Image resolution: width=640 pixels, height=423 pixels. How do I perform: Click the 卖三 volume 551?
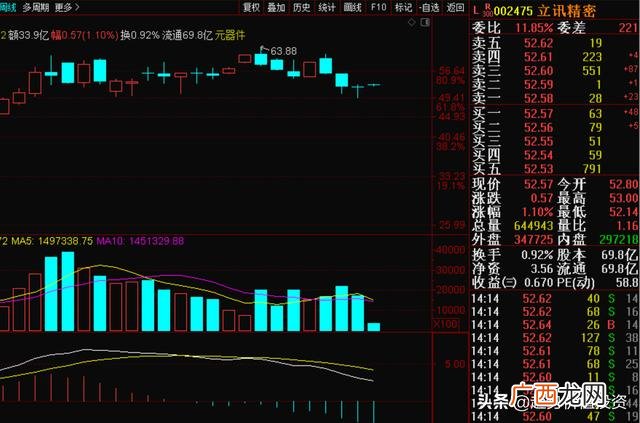pos(592,71)
